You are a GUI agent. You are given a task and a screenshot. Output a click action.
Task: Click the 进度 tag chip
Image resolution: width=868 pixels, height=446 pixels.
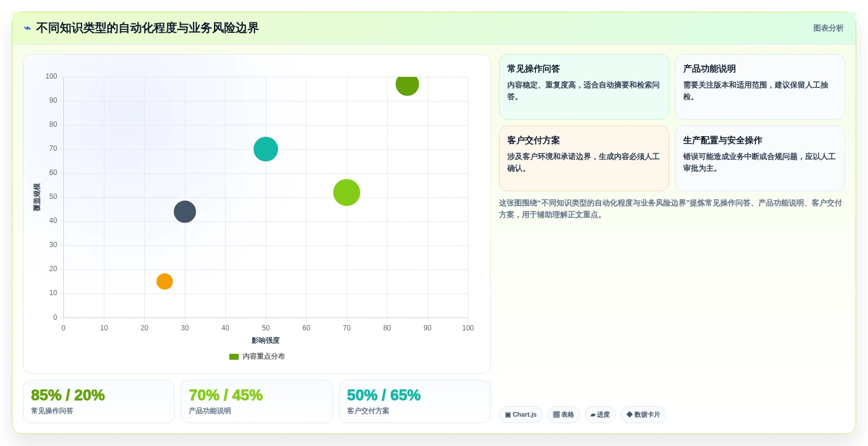600,414
